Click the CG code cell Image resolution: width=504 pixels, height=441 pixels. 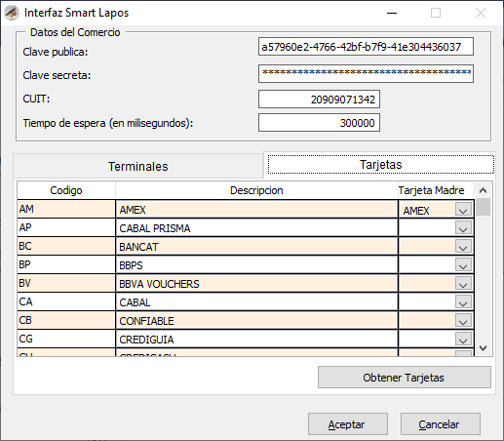pos(66,339)
